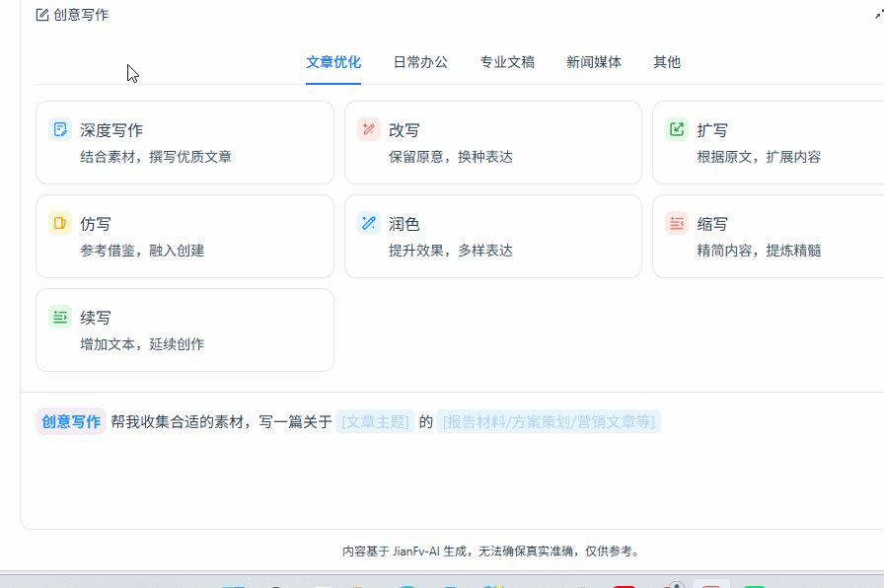Screen dimensions: 884x588
Task: Select the 润色 polishing card
Action: point(493,236)
